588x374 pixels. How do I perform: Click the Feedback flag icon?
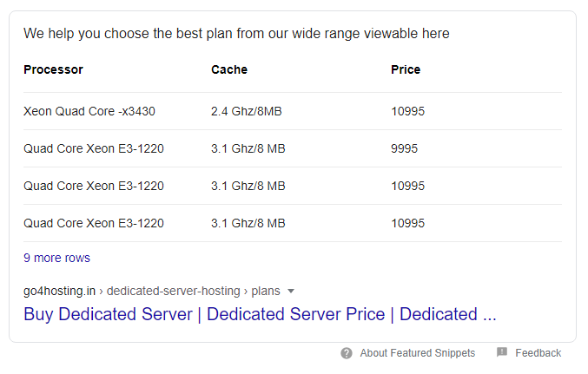(x=502, y=352)
